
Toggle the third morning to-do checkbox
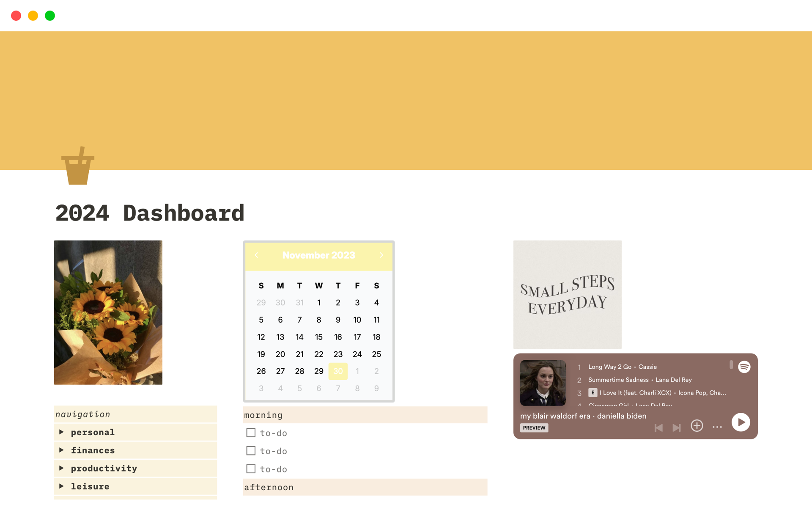pyautogui.click(x=250, y=469)
